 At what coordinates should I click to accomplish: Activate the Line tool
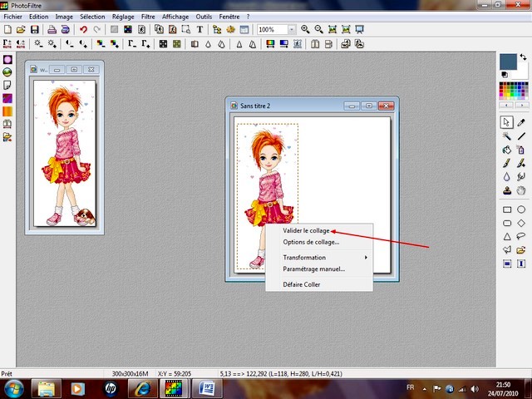click(521, 136)
